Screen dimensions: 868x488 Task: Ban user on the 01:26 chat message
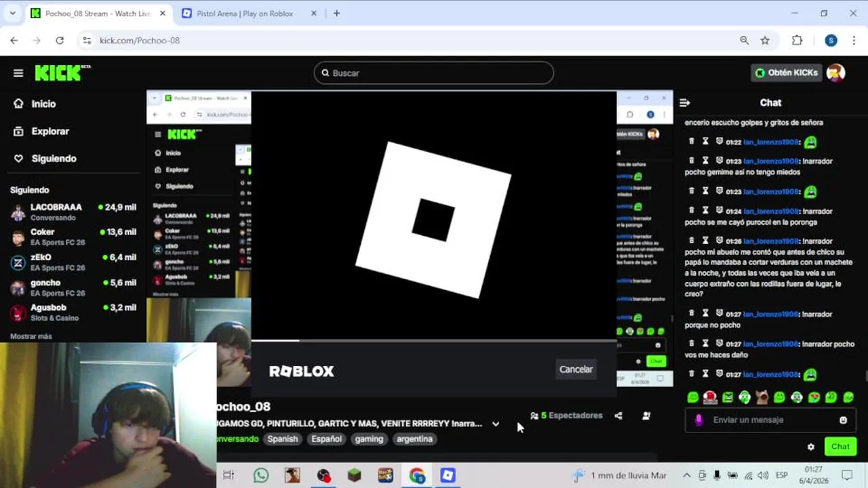pyautogui.click(x=719, y=241)
